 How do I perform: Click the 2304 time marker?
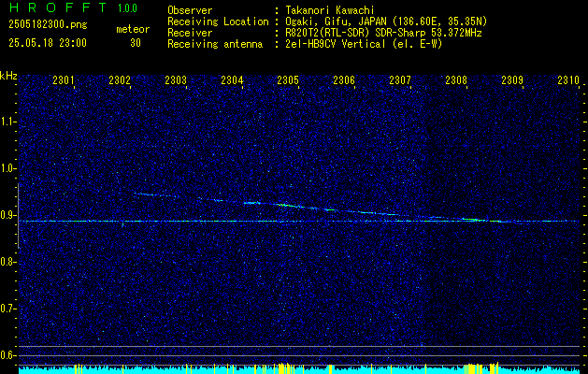pos(232,79)
